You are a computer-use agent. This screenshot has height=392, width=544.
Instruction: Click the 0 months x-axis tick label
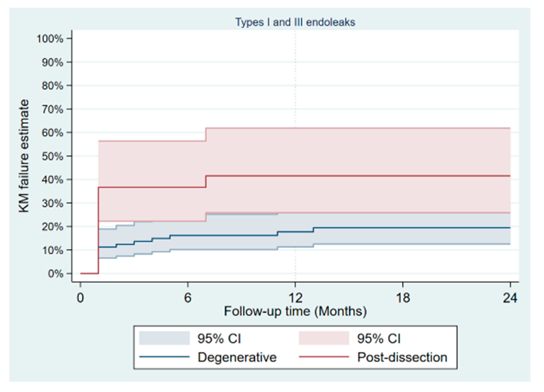80,298
